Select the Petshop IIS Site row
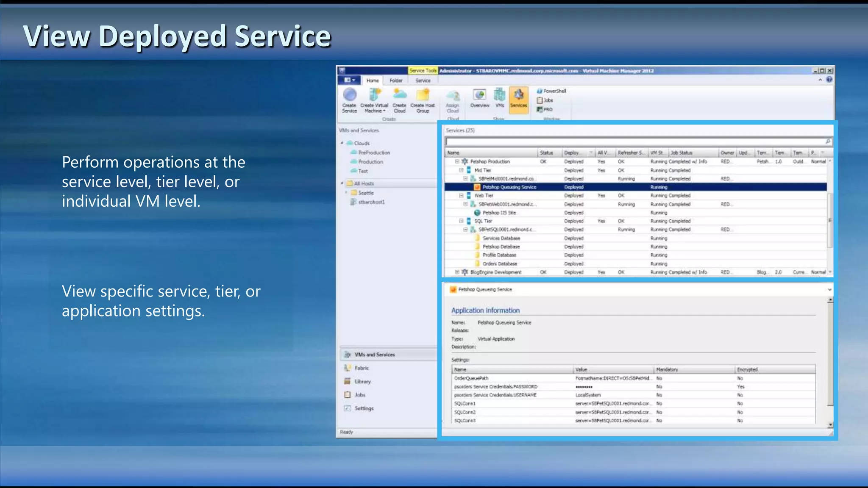 636,213
